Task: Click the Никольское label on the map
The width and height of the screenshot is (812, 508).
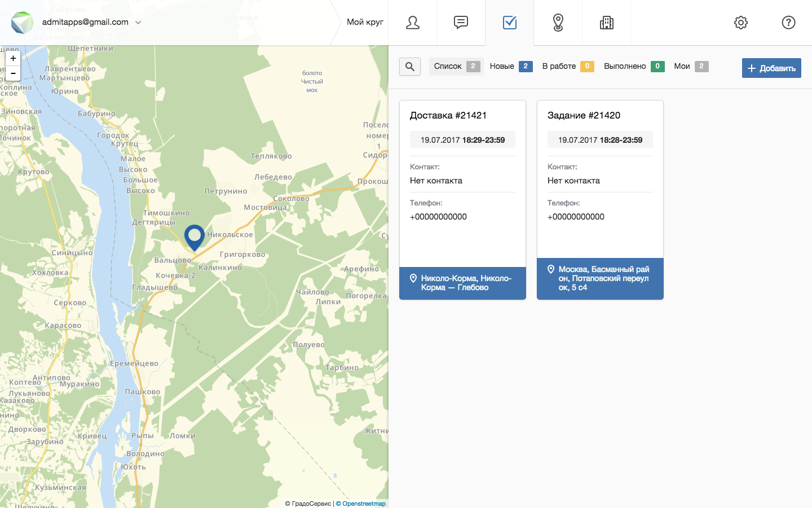Action: 230,235
